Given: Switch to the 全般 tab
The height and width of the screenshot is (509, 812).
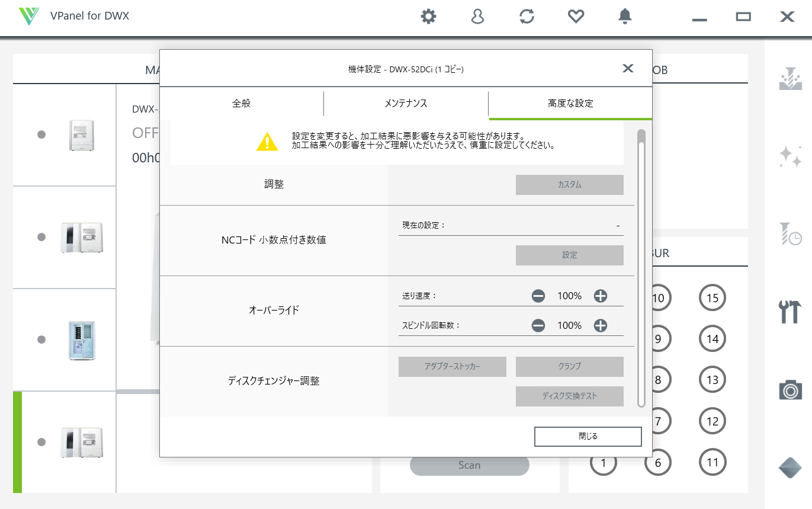Looking at the screenshot, I should pyautogui.click(x=242, y=103).
